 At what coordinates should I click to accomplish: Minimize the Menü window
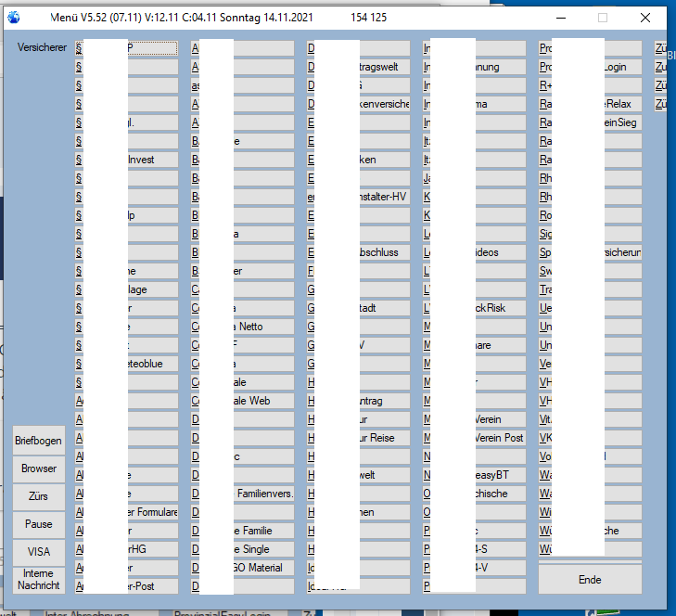point(559,18)
